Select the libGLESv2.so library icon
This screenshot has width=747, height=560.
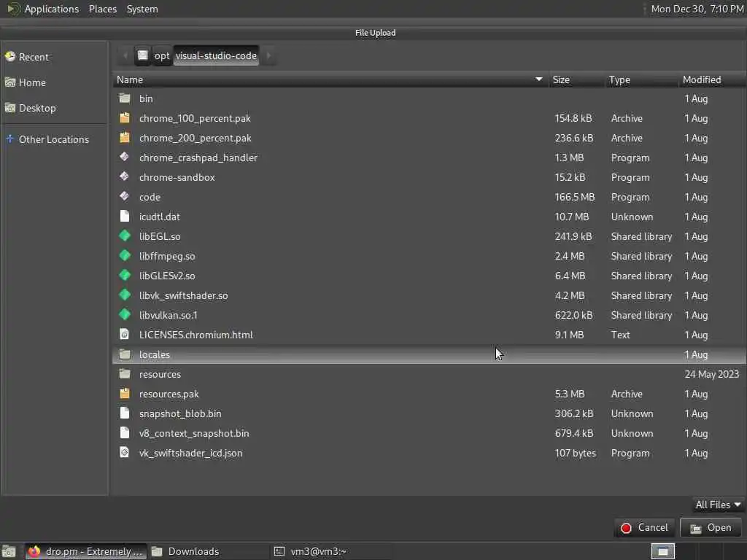tap(125, 275)
